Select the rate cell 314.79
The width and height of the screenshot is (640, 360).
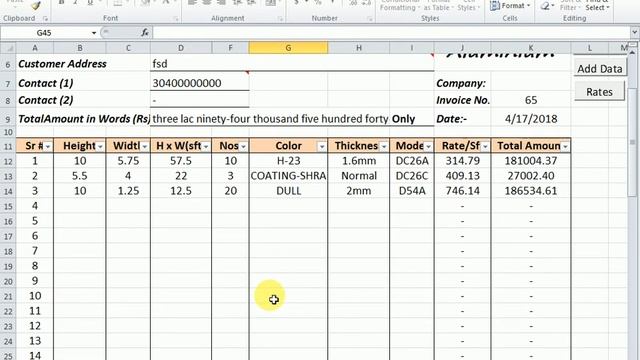462,161
